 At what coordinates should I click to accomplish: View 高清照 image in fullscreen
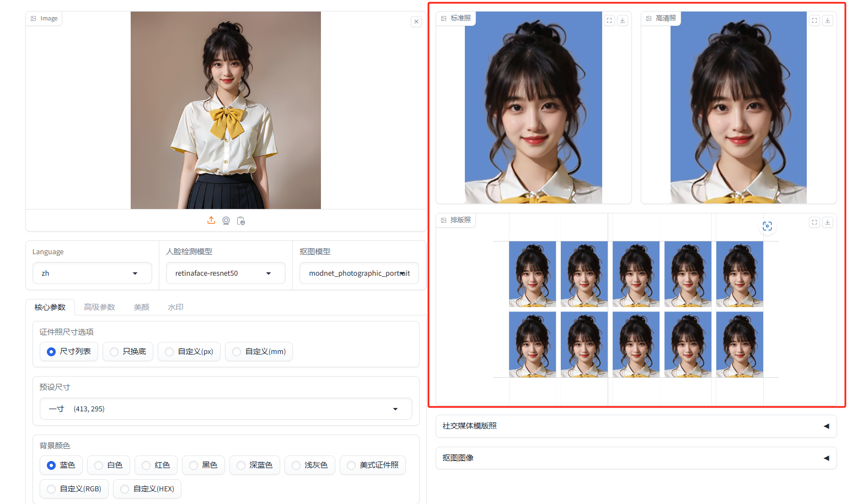(x=814, y=20)
